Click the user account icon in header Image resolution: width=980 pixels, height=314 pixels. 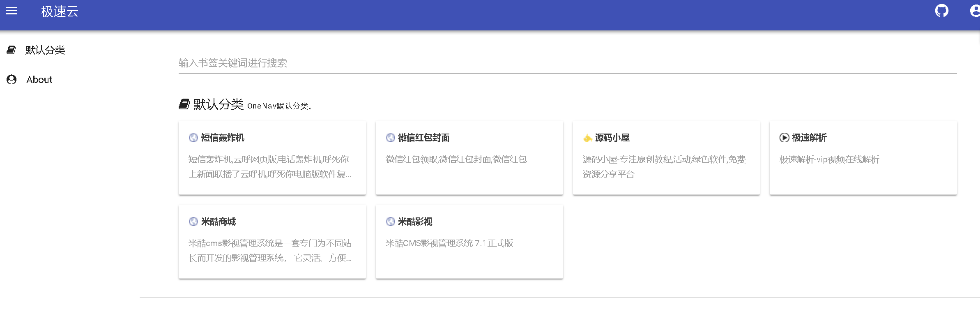pos(975,11)
